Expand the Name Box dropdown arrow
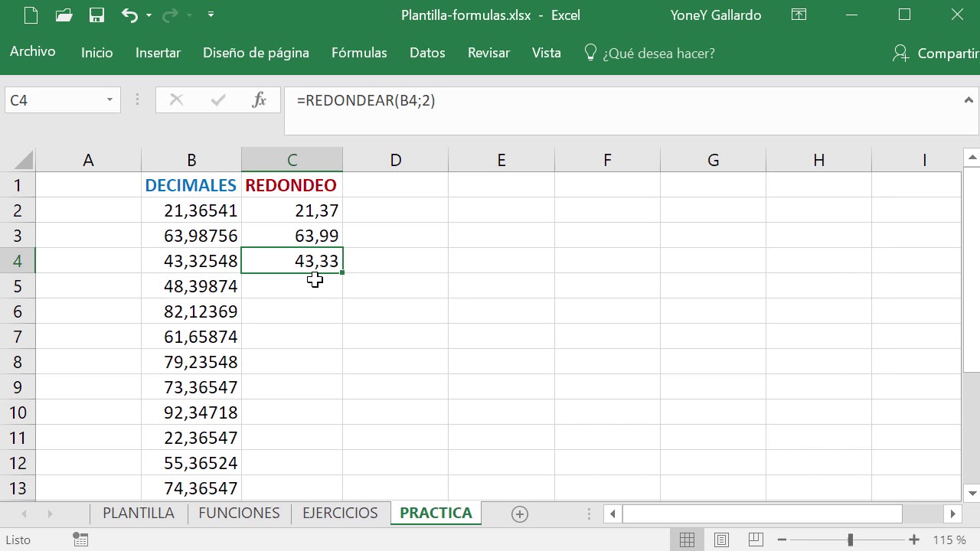This screenshot has width=980, height=551. point(109,100)
